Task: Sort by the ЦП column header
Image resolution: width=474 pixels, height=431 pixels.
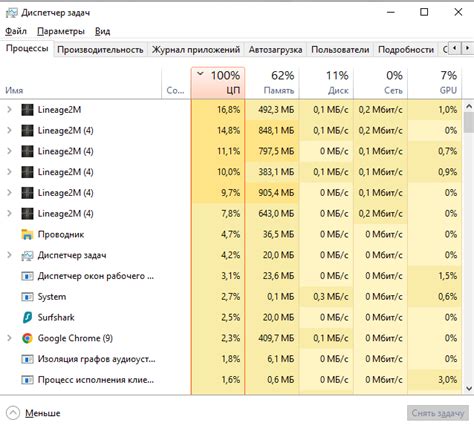Action: pyautogui.click(x=218, y=83)
